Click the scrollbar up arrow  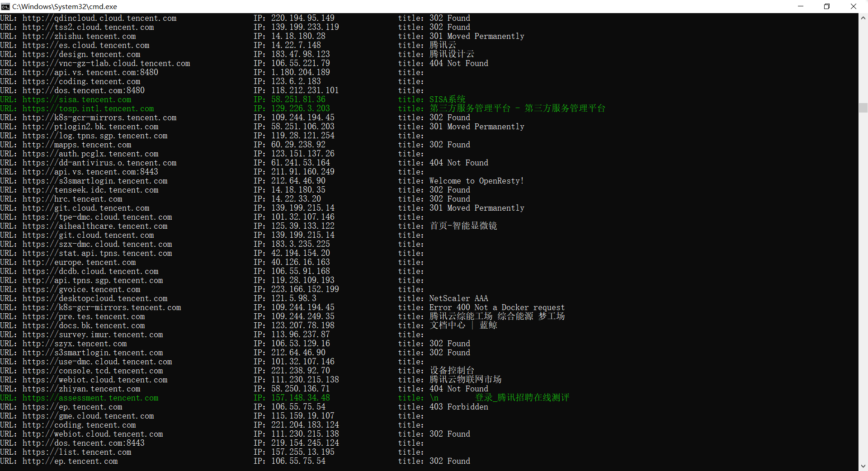[863, 18]
